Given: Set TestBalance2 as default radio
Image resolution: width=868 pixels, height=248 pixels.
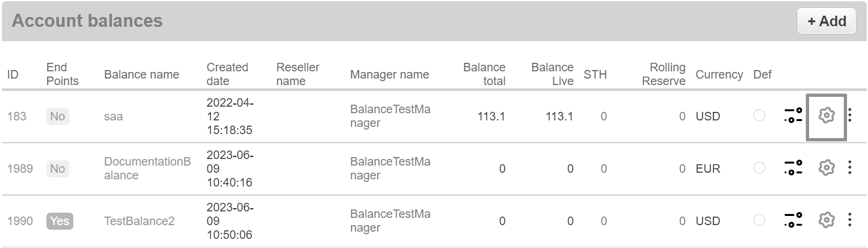Looking at the screenshot, I should tap(759, 221).
